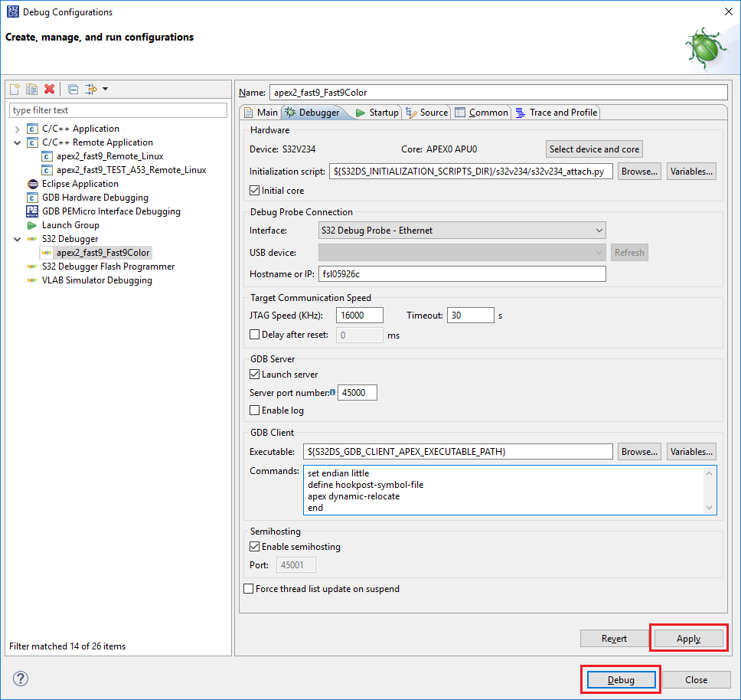Select VLAB Simulator Debugging entry
Screen dimensions: 741x700
(97, 280)
